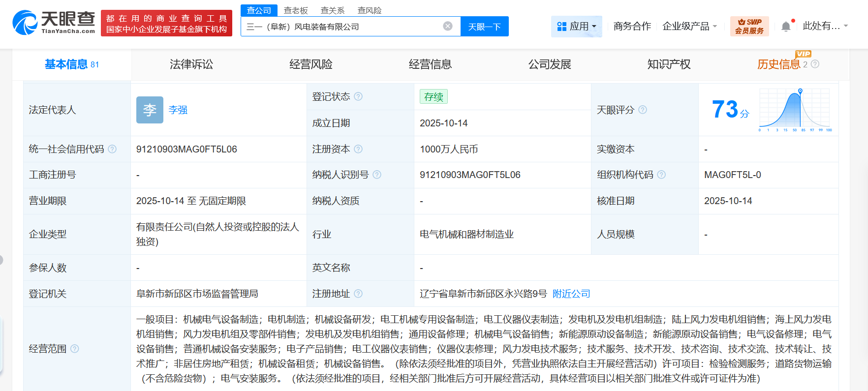Click into the company search input field

coord(340,27)
